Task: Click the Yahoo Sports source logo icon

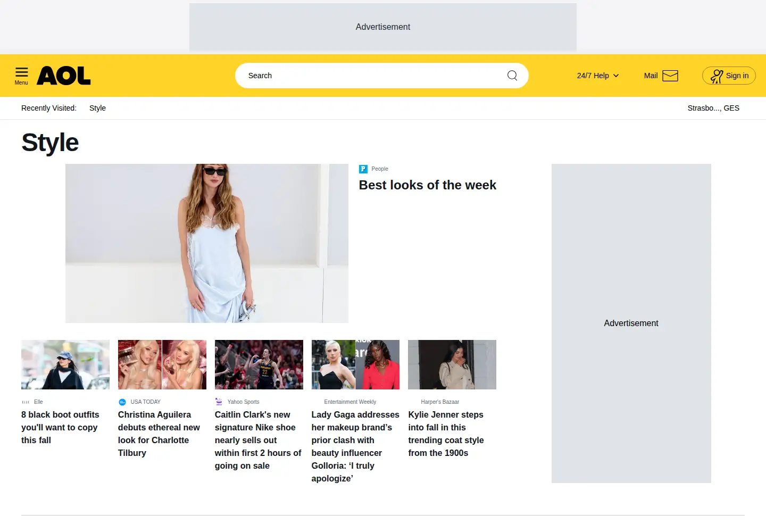Action: (219, 402)
